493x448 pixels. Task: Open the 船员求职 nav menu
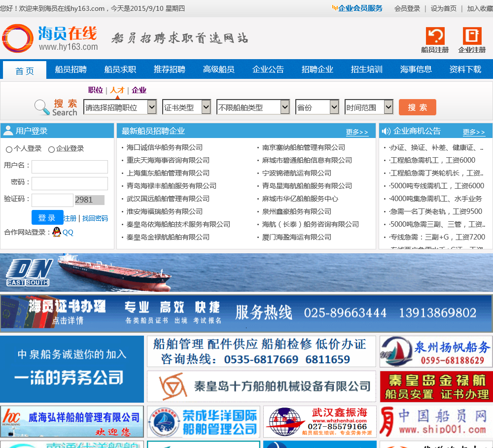point(120,69)
